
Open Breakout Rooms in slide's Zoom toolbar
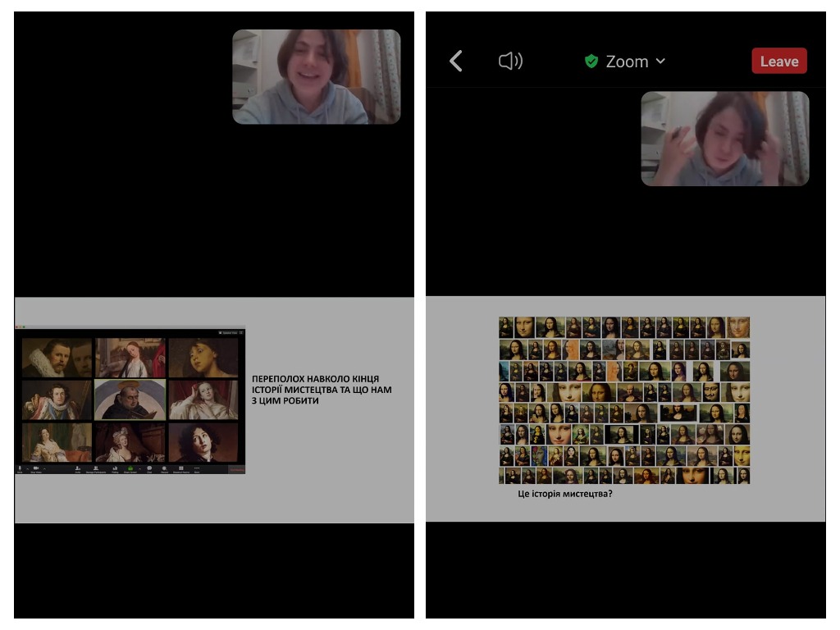[x=181, y=468]
